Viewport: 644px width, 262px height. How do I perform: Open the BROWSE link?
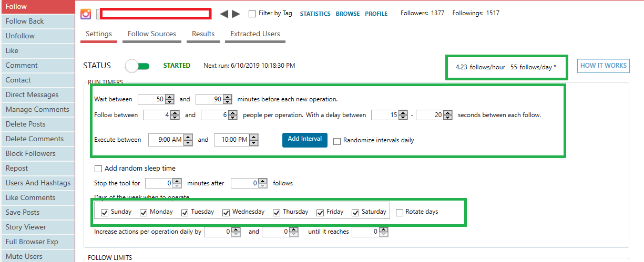pos(347,14)
